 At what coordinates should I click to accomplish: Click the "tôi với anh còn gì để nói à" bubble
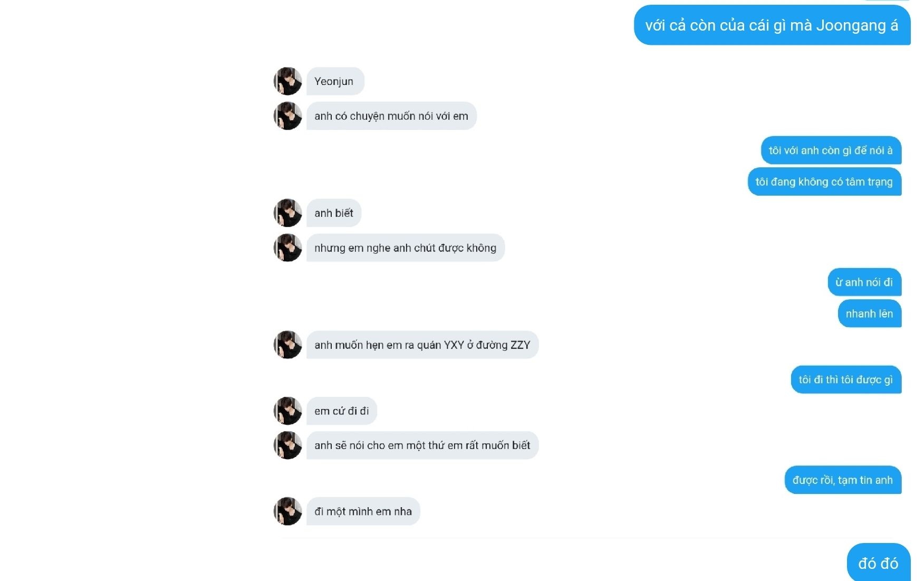pyautogui.click(x=831, y=150)
